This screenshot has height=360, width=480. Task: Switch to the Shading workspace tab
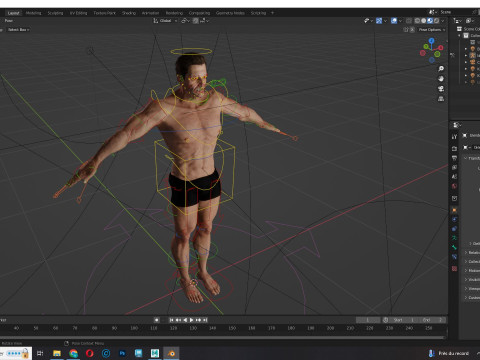pyautogui.click(x=129, y=13)
